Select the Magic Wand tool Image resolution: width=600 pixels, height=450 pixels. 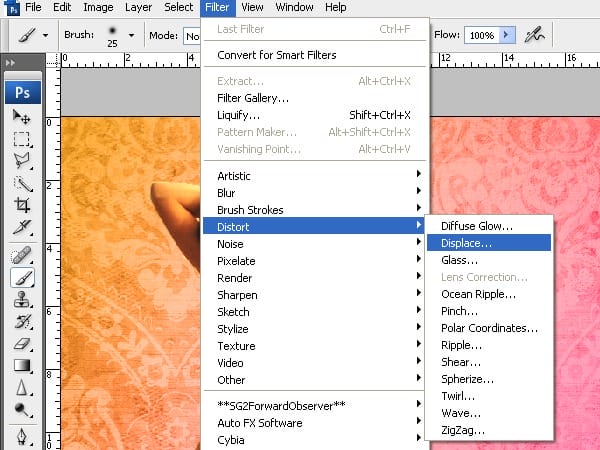22,184
